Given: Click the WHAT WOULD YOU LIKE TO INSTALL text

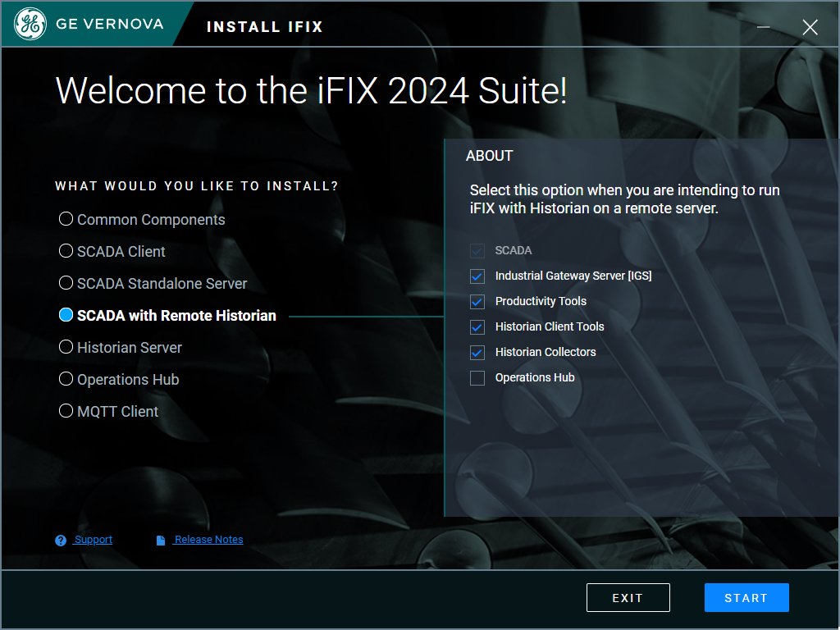Looking at the screenshot, I should coord(197,186).
